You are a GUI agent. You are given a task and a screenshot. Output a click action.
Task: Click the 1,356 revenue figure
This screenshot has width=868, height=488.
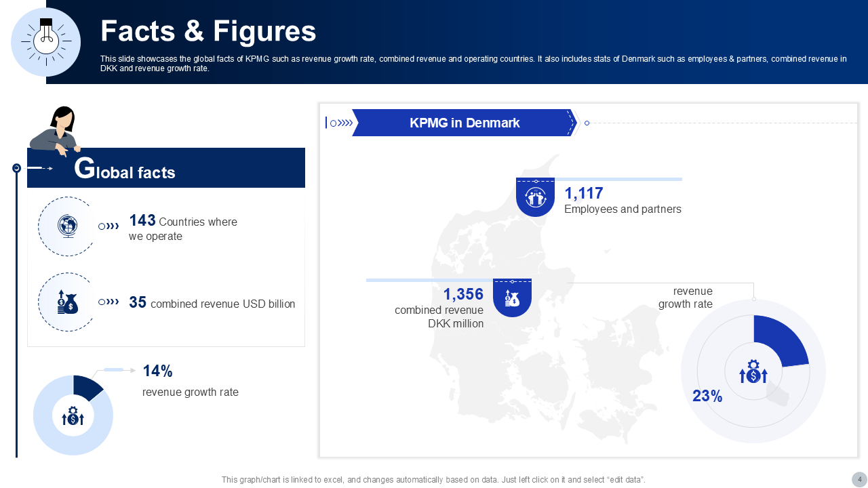tap(464, 294)
